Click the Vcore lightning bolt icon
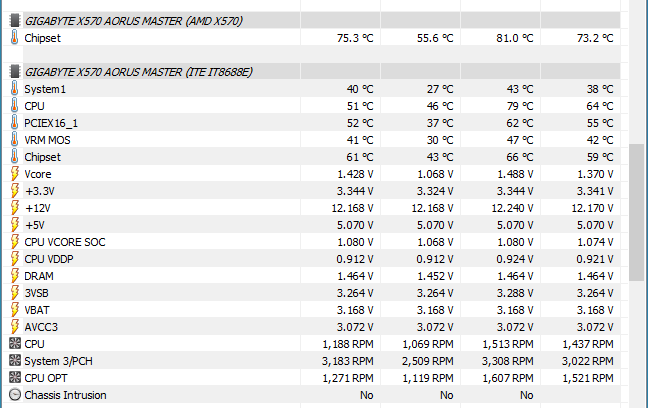648x408 pixels. point(14,174)
